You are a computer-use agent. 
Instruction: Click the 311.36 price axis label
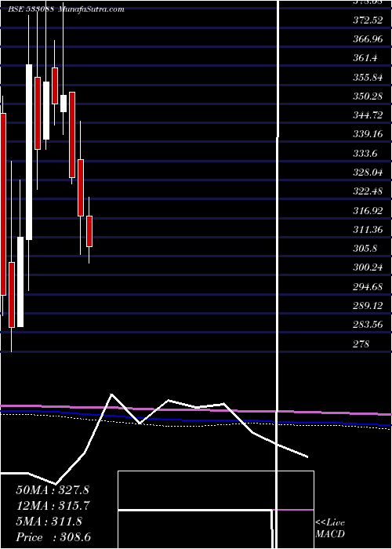(368, 230)
